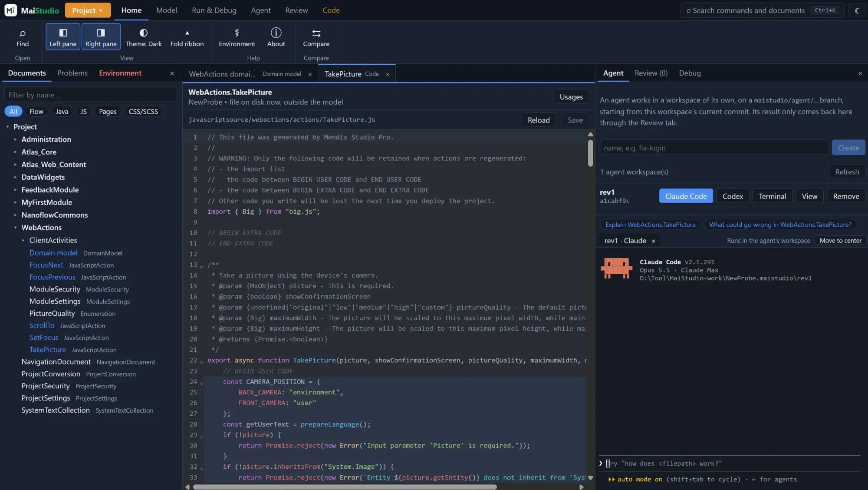868x490 pixels.
Task: Expand the ClientActivities folder
Action: pos(23,240)
